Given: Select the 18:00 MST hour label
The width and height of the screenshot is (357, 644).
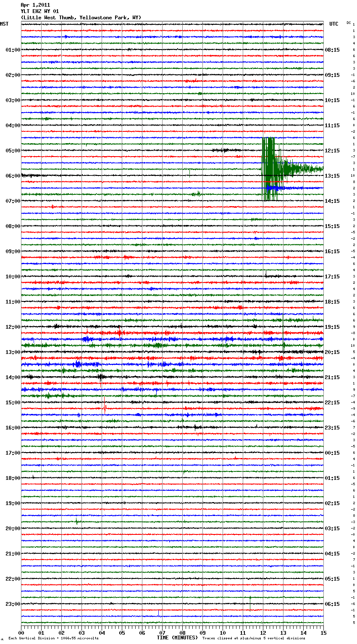Looking at the screenshot, I should (x=13, y=478).
